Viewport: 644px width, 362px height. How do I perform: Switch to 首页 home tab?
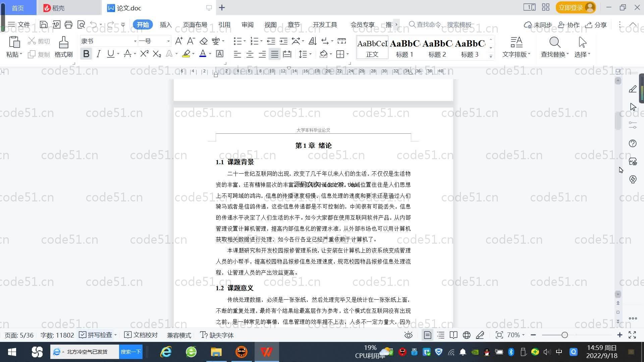18,8
